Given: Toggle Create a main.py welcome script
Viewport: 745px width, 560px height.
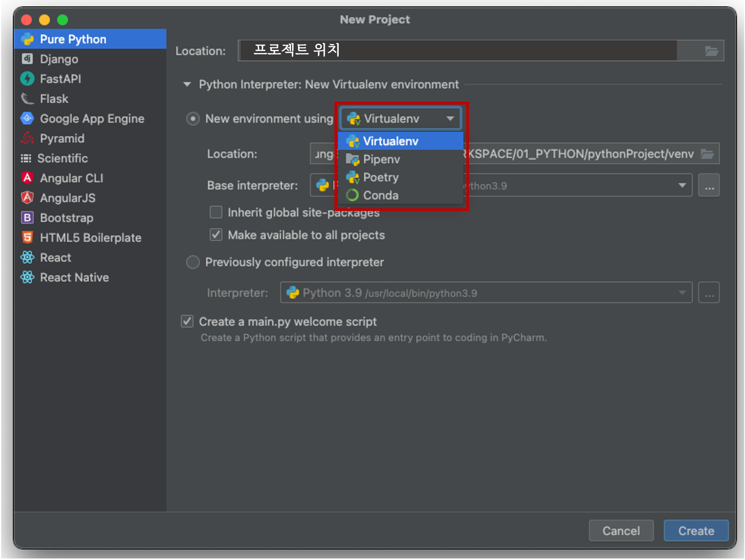Looking at the screenshot, I should pyautogui.click(x=187, y=321).
